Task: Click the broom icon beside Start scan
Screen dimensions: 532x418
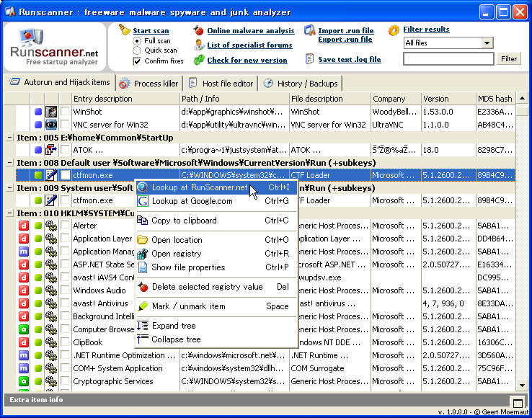Action: coord(125,30)
